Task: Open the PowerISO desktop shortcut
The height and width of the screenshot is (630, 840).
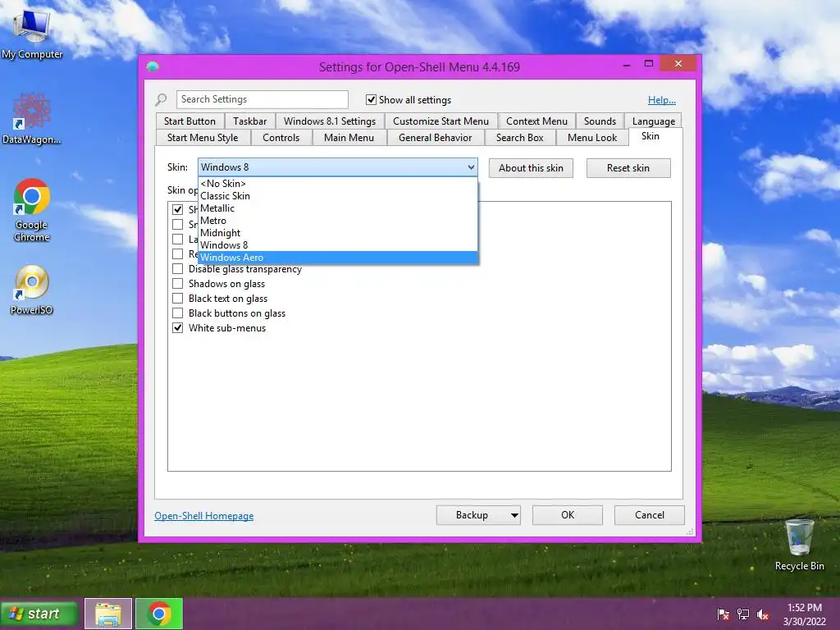Action: point(32,290)
